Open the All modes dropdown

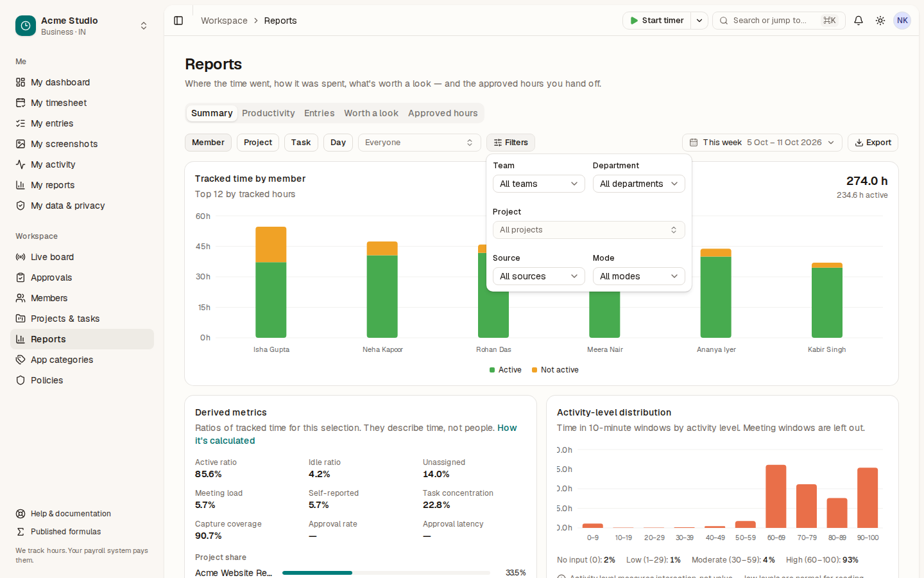[x=639, y=276]
